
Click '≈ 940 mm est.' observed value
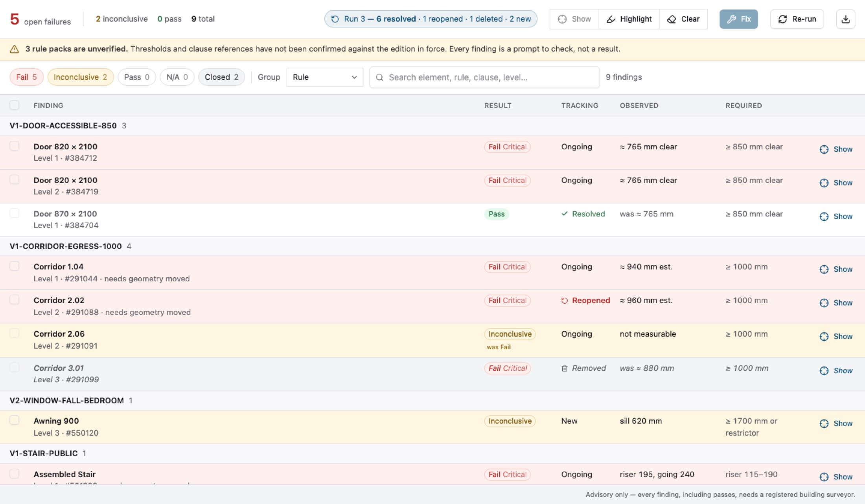tap(646, 267)
